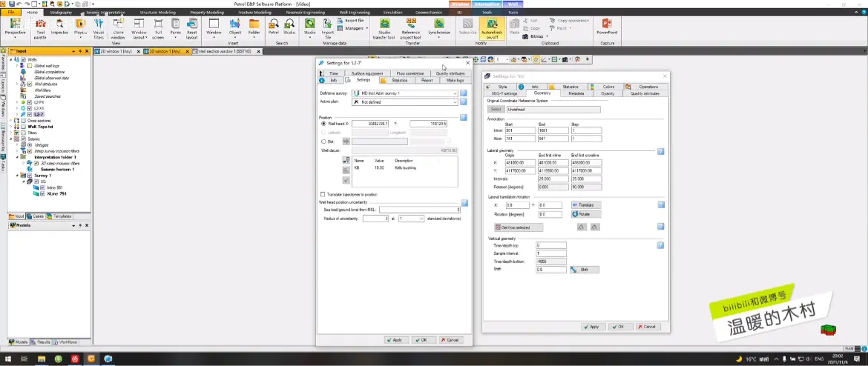Click Export file in Manage data
This screenshot has height=366, width=868.
point(350,21)
